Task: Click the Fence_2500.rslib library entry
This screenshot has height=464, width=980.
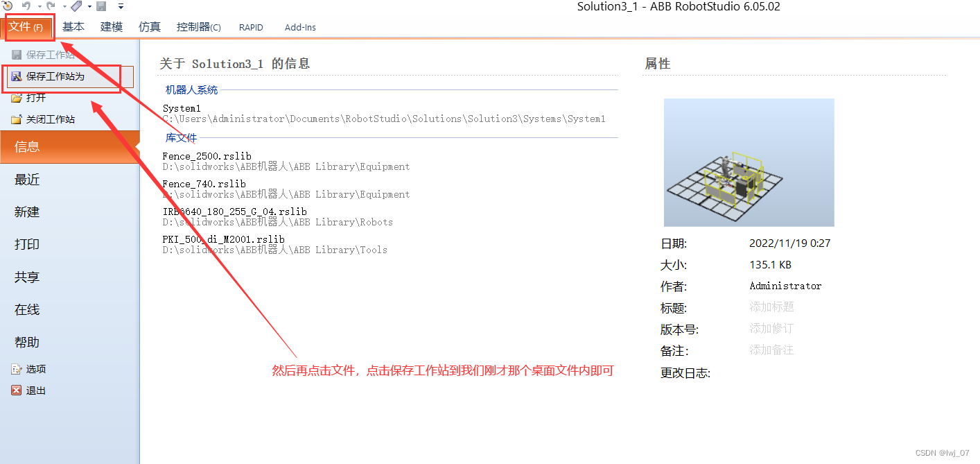Action: coord(207,156)
